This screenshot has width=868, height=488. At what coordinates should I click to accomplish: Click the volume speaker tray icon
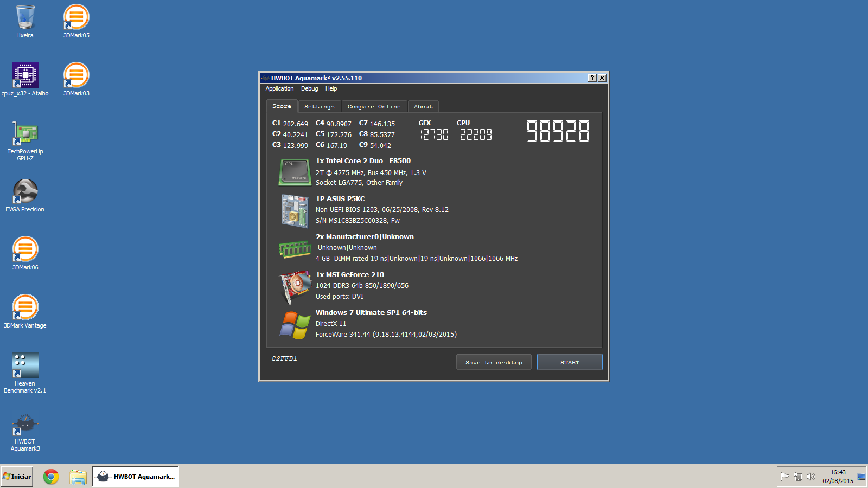click(810, 477)
